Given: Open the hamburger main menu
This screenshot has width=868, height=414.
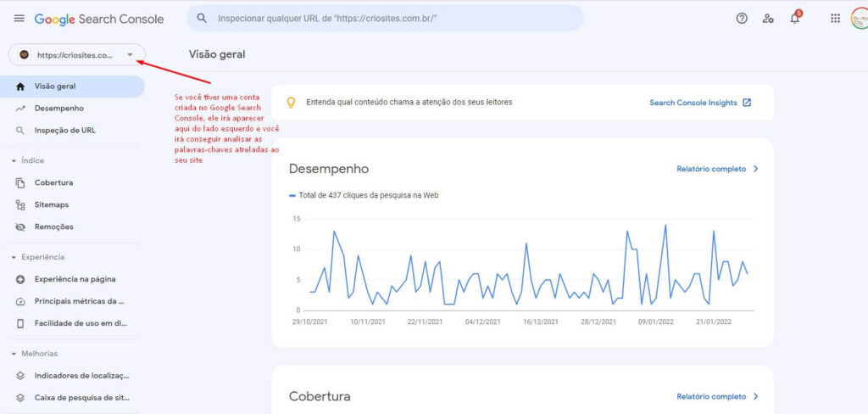Looking at the screenshot, I should point(19,19).
